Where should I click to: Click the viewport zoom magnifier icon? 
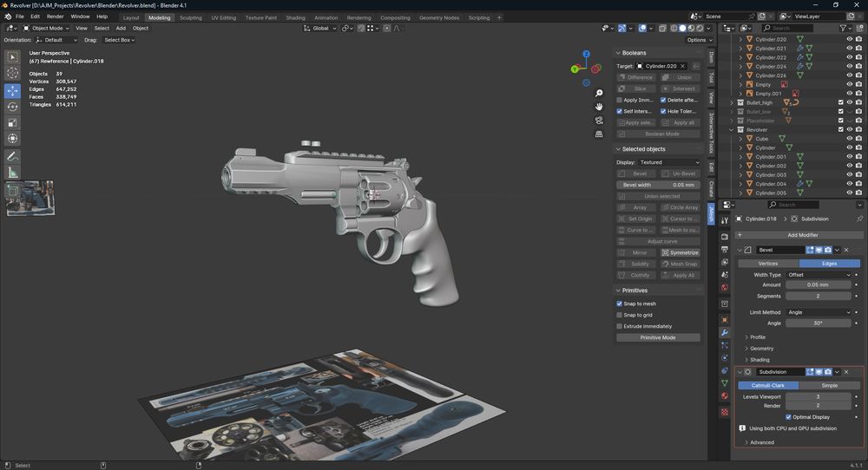tap(599, 93)
